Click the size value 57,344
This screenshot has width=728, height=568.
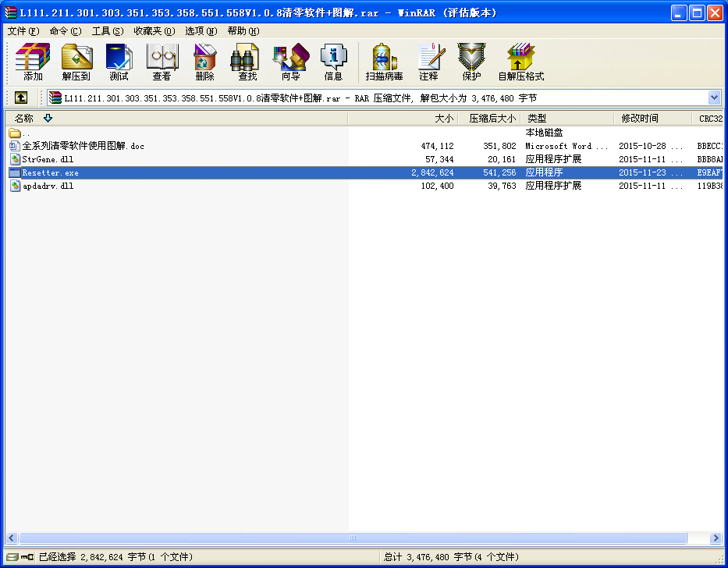(439, 159)
